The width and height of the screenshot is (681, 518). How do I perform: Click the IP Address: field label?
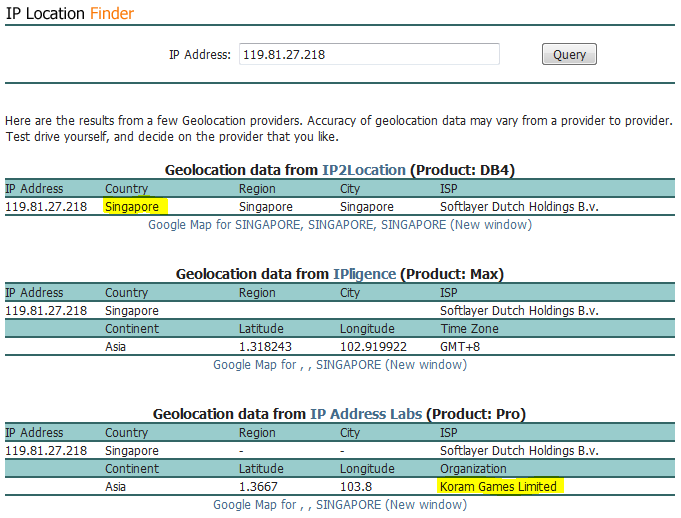[200, 55]
